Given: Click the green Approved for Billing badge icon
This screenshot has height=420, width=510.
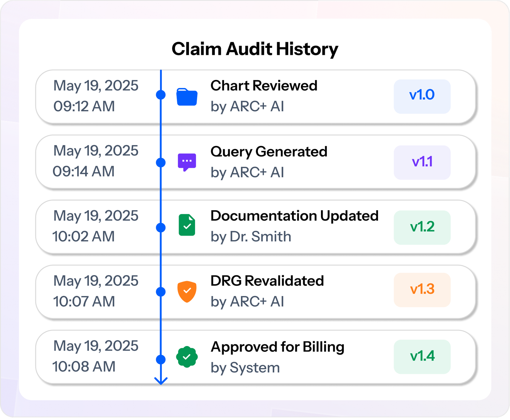Looking at the screenshot, I should tap(187, 357).
